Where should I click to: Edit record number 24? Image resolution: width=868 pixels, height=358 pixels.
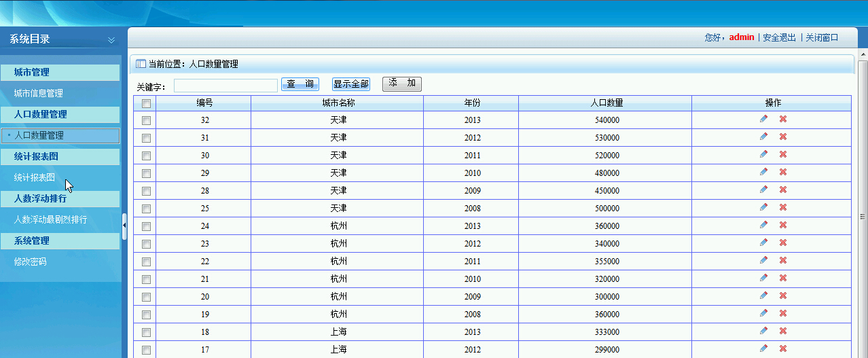click(763, 225)
